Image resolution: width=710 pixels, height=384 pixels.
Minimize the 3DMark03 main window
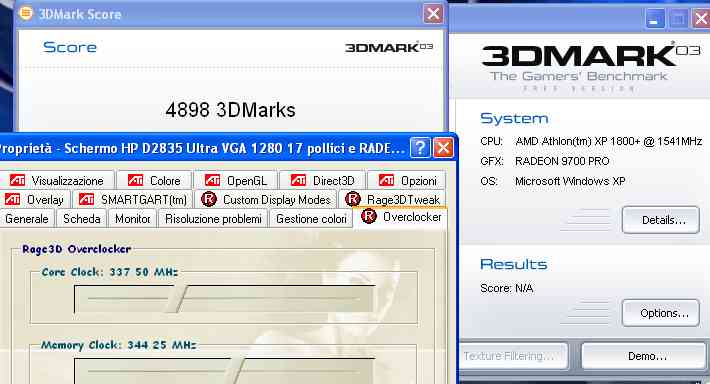coord(654,19)
